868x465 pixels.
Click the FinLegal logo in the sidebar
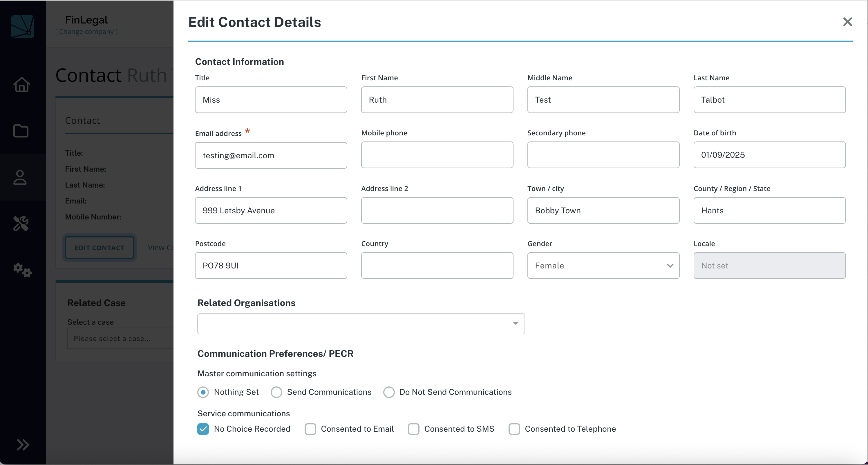click(x=22, y=26)
